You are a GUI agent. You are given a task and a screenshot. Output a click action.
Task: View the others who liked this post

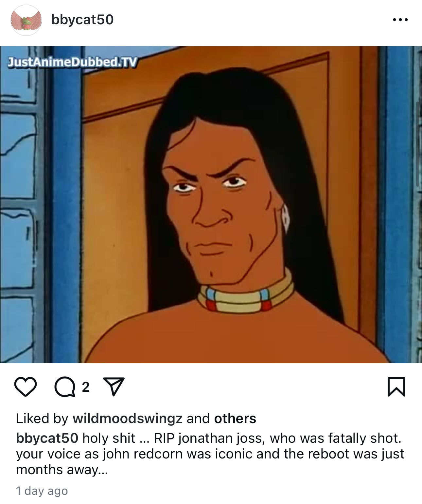(235, 419)
